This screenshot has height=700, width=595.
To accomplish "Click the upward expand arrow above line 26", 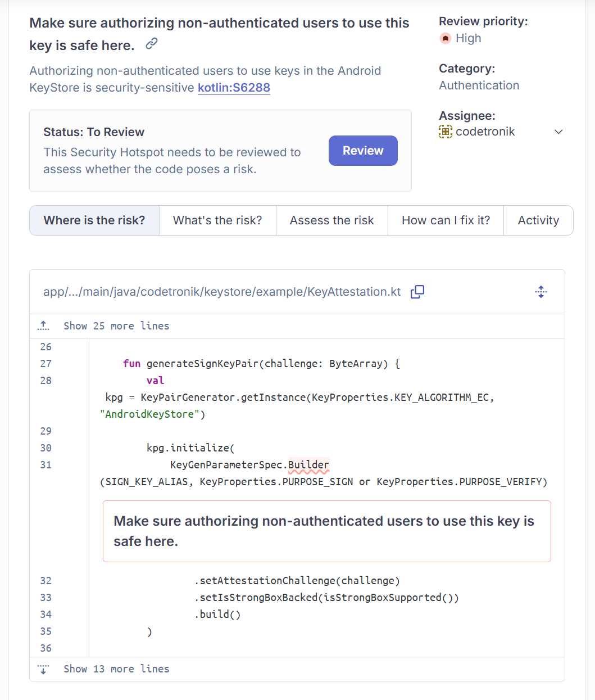I will [x=43, y=326].
